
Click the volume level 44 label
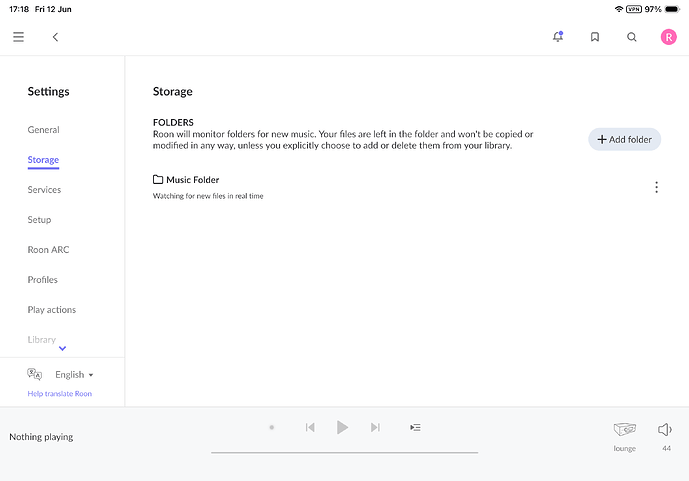tap(667, 448)
